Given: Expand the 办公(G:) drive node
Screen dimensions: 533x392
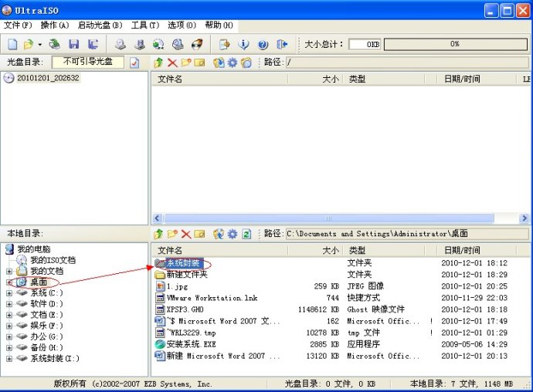Looking at the screenshot, I should [9, 336].
